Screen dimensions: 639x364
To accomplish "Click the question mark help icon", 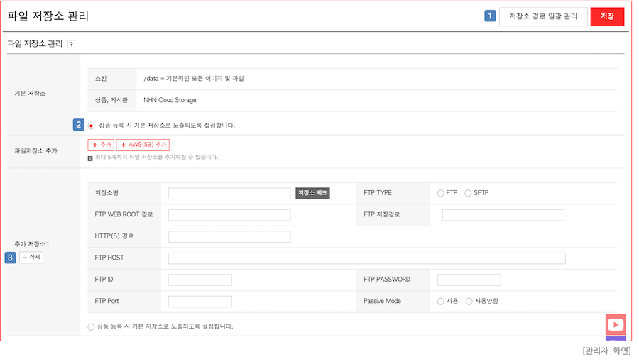I will point(71,44).
